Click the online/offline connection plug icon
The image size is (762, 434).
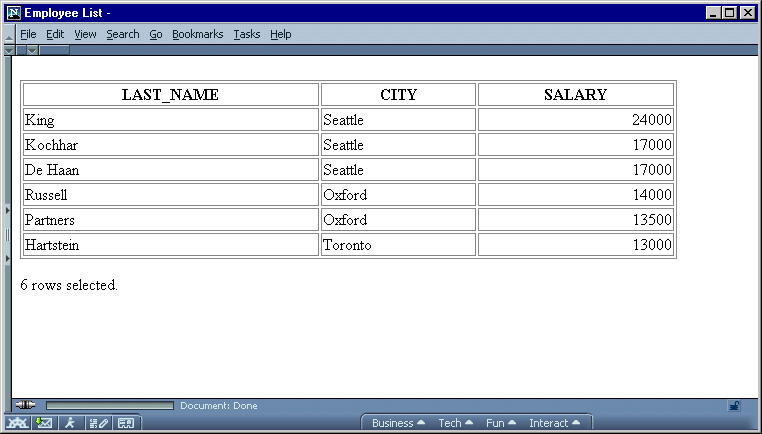click(x=25, y=405)
